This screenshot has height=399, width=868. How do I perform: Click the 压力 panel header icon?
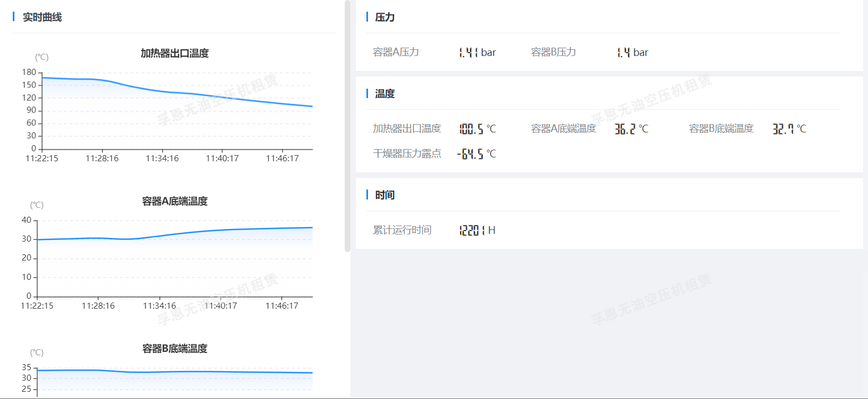[367, 17]
